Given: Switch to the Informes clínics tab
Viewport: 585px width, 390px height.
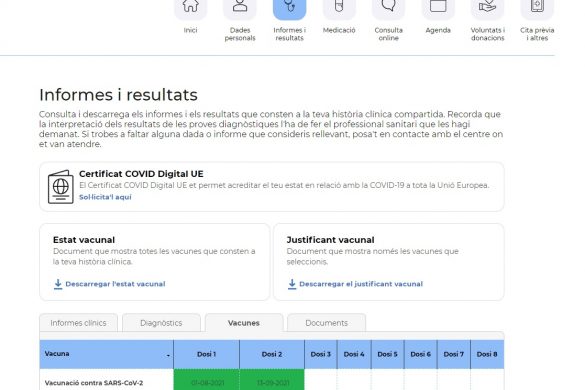Looking at the screenshot, I should (x=78, y=323).
